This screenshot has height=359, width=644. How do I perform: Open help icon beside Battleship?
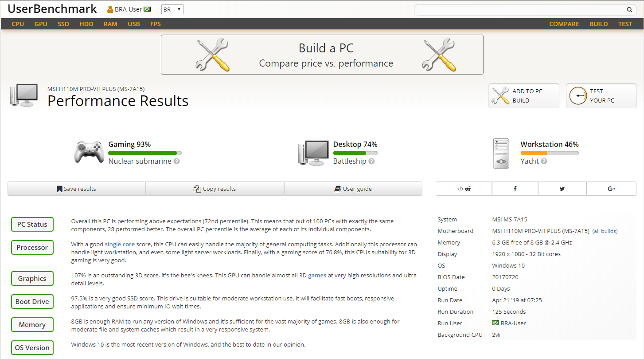(371, 162)
